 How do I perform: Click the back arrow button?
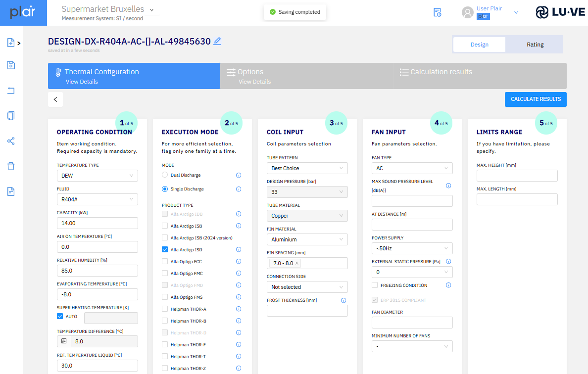click(x=55, y=99)
